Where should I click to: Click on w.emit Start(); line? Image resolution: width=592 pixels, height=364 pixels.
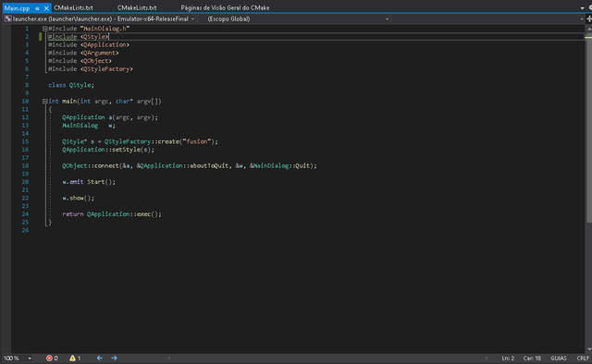coord(89,182)
